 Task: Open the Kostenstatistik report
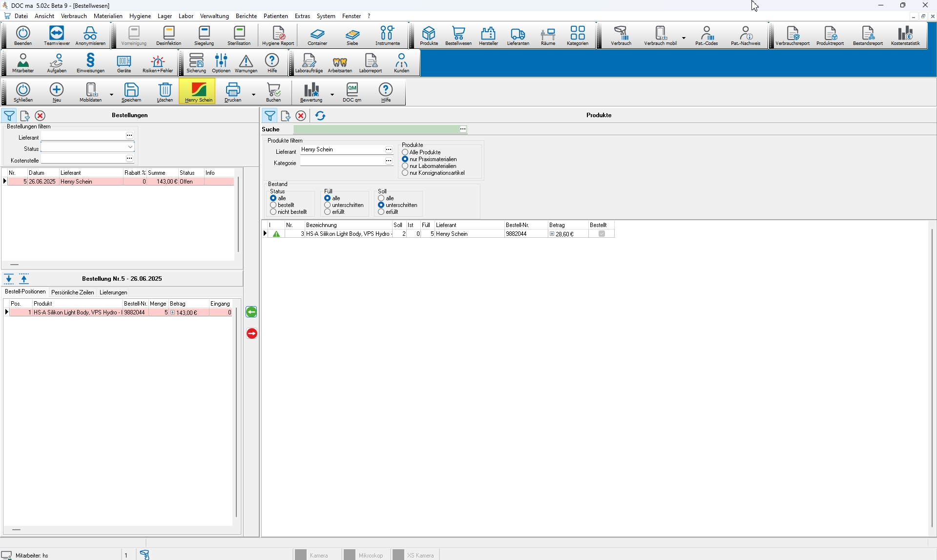905,36
